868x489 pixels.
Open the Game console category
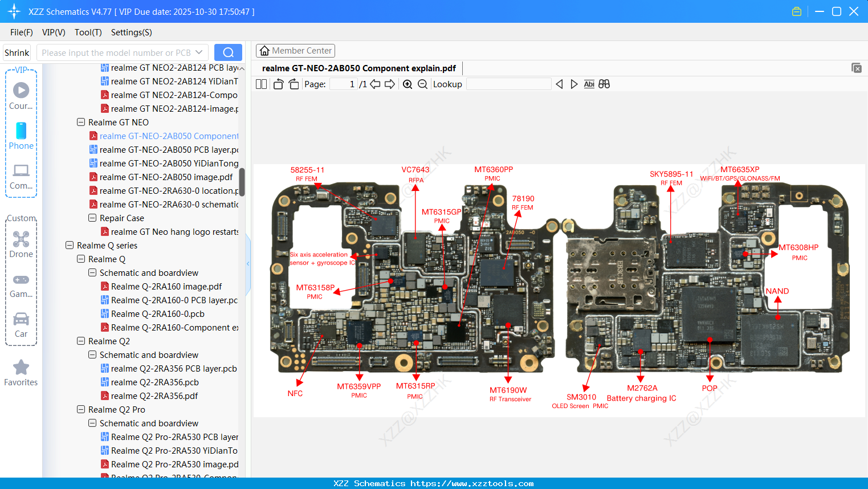click(21, 286)
